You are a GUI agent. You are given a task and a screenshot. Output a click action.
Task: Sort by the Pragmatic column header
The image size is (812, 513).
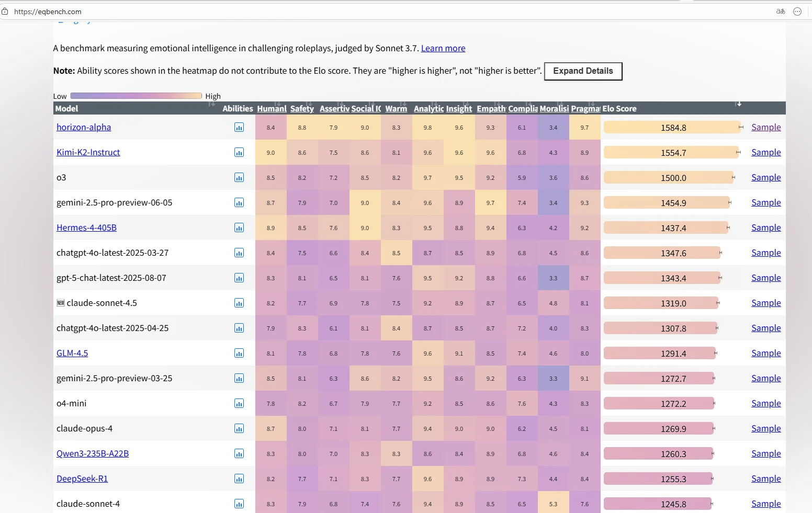(x=585, y=109)
